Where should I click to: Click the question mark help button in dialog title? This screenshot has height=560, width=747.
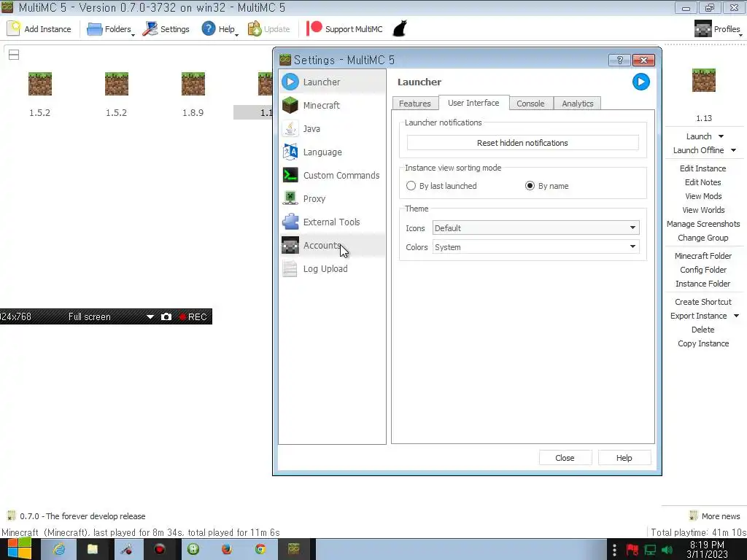(620, 60)
